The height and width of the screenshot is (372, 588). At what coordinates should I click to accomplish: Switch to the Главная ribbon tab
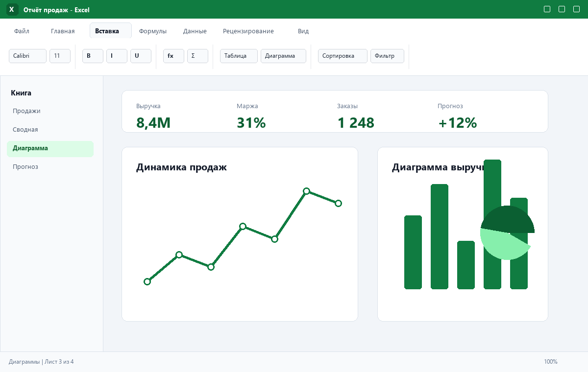(x=63, y=31)
